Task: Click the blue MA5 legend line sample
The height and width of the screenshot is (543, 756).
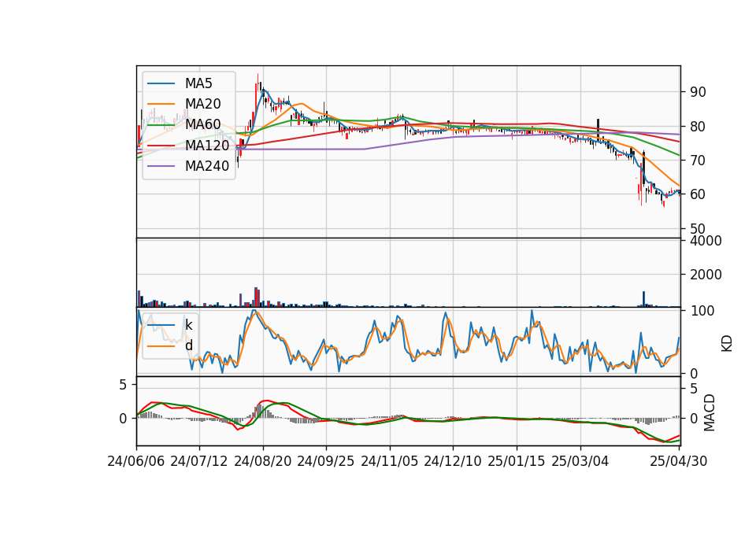Action: [161, 83]
